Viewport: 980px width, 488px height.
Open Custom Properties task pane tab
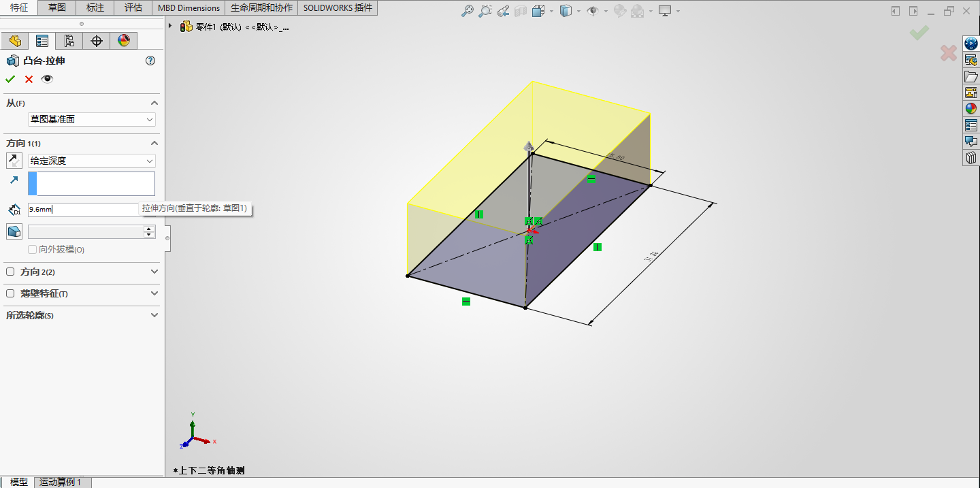pos(971,125)
